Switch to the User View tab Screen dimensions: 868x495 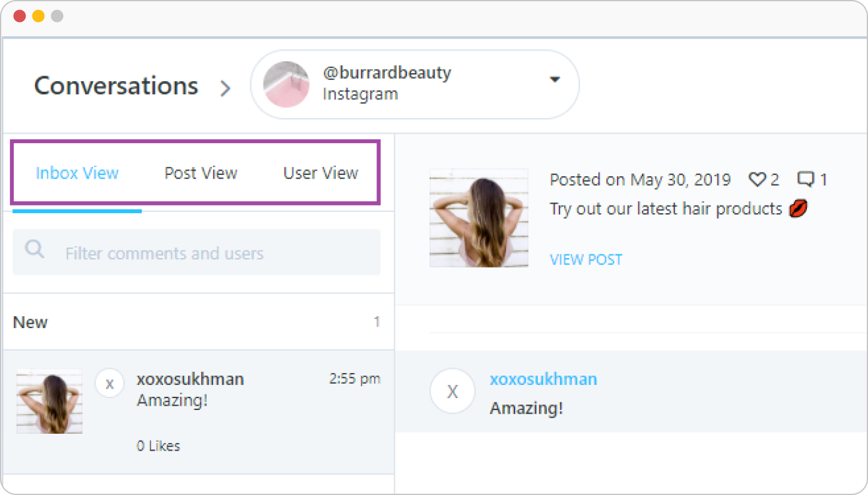(320, 173)
